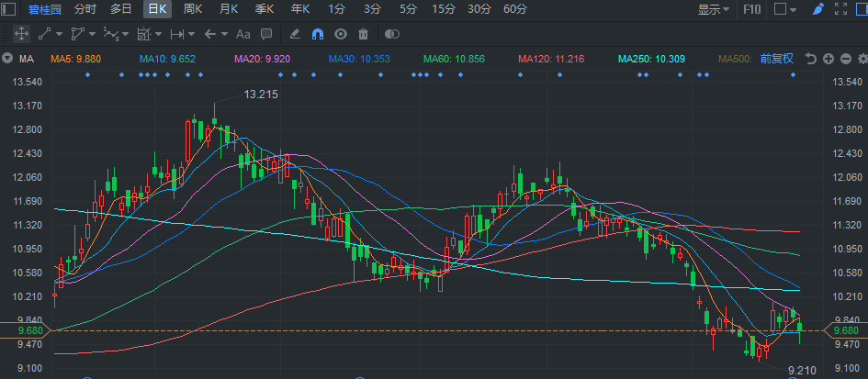Screen dimensions: 868x379
Task: Select the Aa text annotation tool
Action: tap(243, 34)
